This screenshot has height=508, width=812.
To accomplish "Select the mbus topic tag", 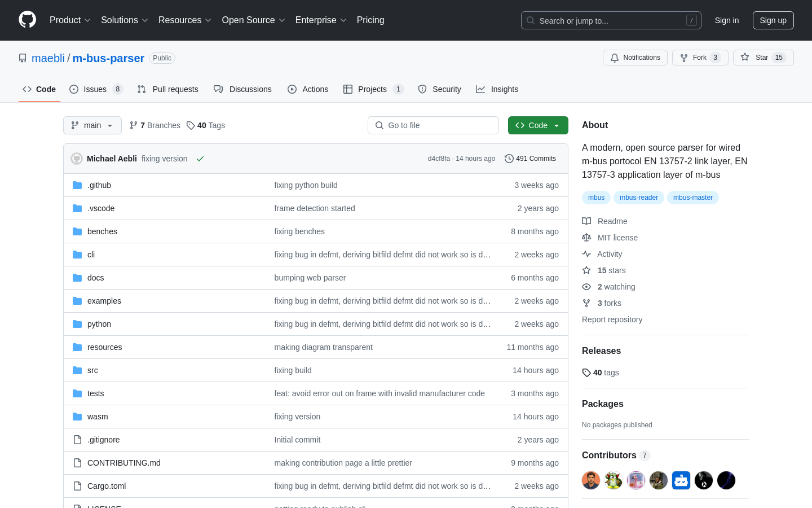I will click(596, 198).
